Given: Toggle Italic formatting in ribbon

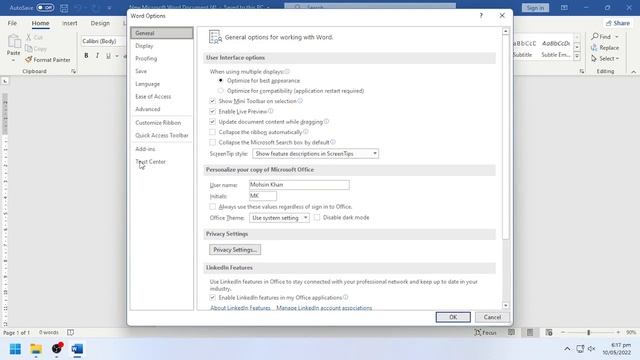Looking at the screenshot, I should pyautogui.click(x=97, y=56).
